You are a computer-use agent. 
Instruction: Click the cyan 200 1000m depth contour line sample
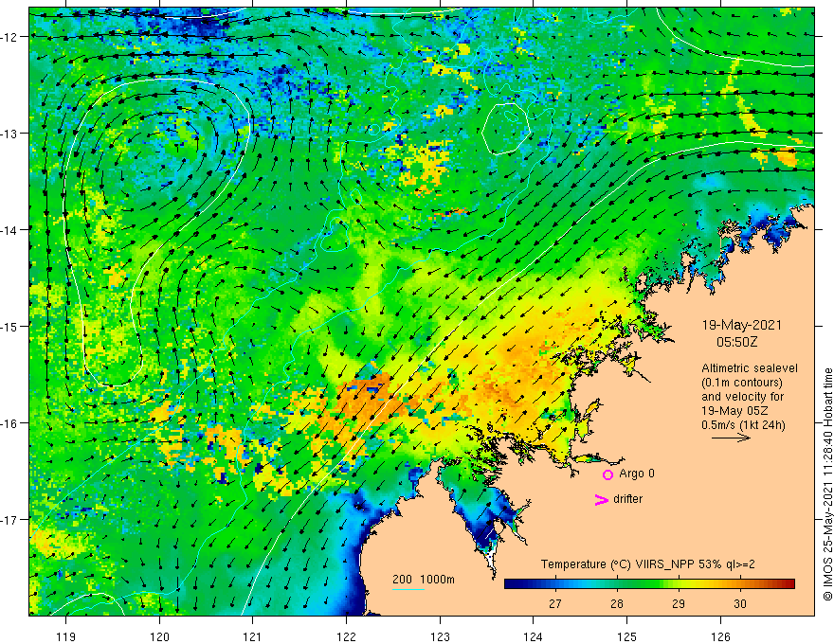pyautogui.click(x=408, y=589)
